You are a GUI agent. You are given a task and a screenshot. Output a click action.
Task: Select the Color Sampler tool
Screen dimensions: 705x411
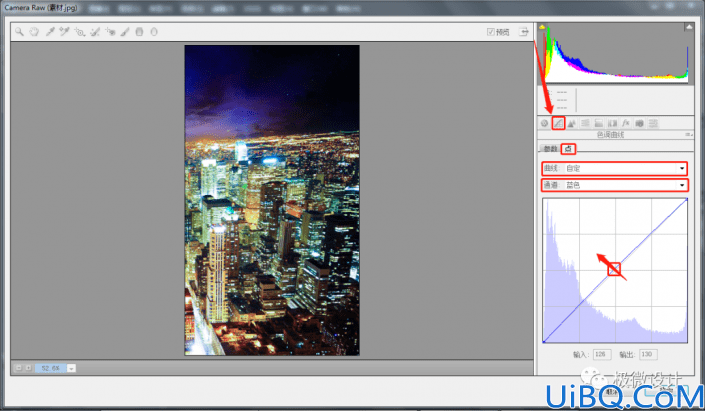tap(64, 31)
